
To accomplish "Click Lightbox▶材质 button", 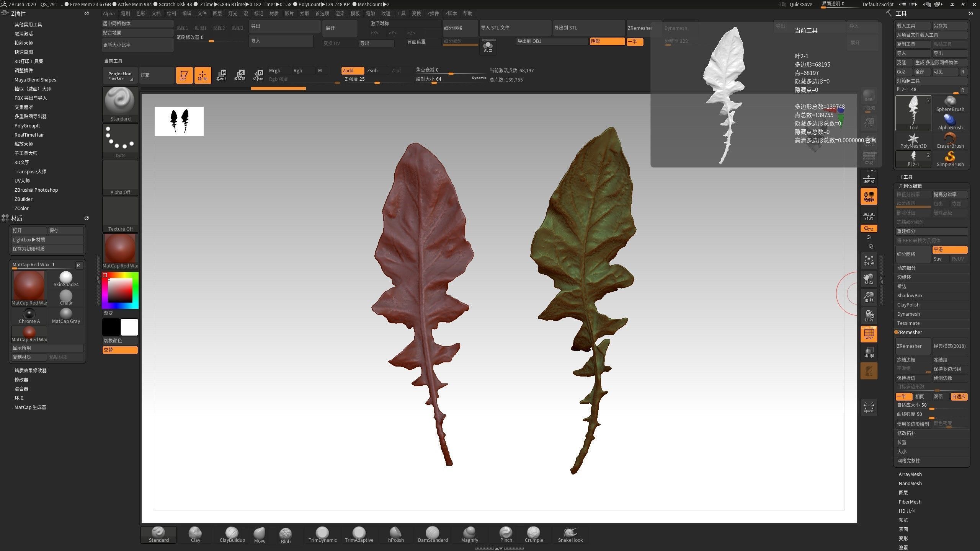I will [x=47, y=240].
